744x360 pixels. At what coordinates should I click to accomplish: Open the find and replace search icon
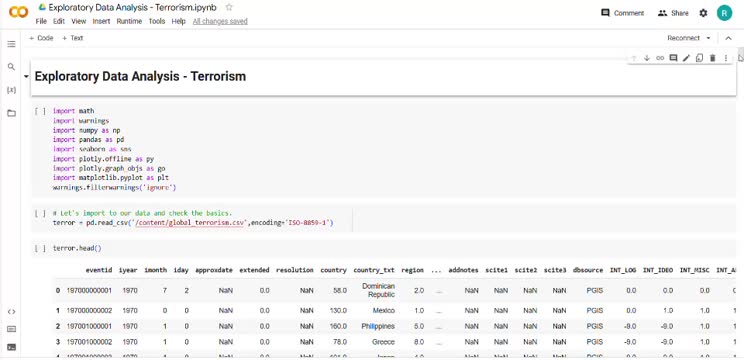[11, 67]
